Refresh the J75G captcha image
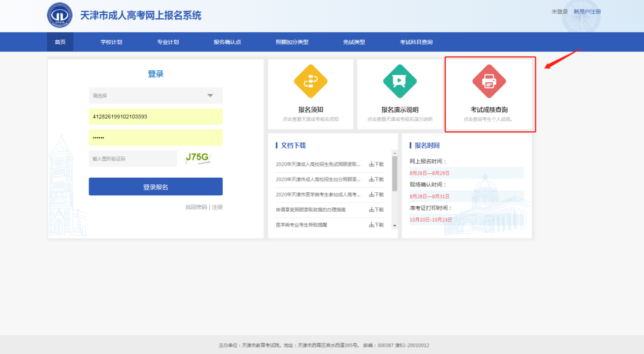The width and height of the screenshot is (644, 354). click(x=197, y=158)
